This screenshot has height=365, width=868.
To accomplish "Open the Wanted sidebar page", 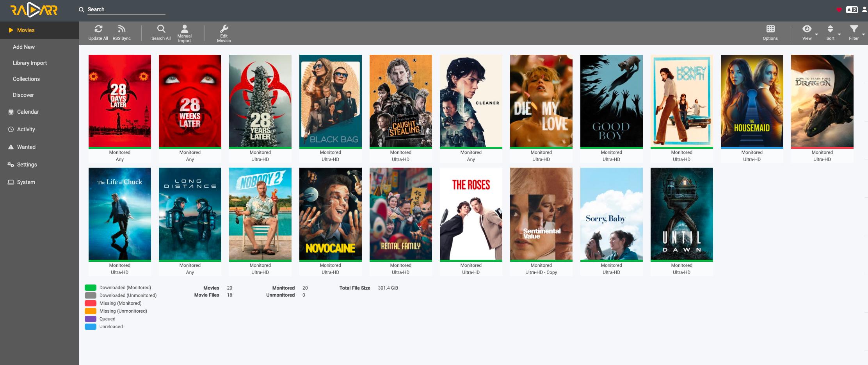I will [26, 147].
